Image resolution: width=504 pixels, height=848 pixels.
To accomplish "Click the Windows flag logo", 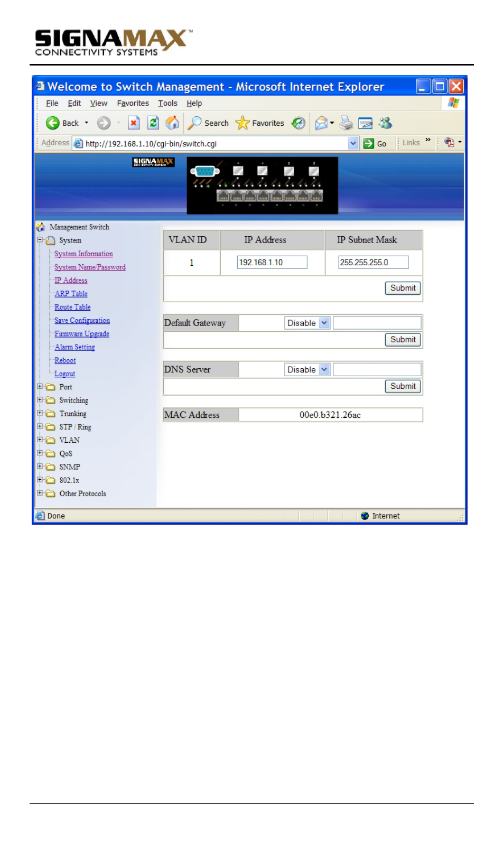I will [453, 103].
